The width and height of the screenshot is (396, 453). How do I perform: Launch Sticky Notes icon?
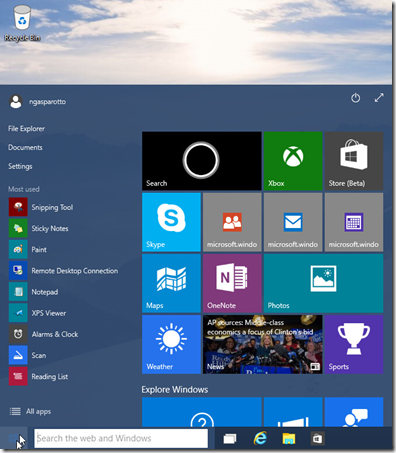coord(18,228)
